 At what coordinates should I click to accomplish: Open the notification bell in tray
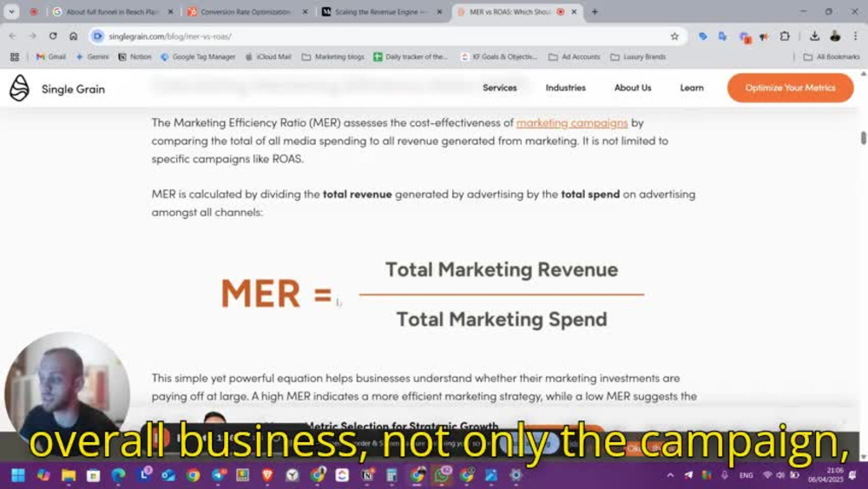pyautogui.click(x=852, y=475)
